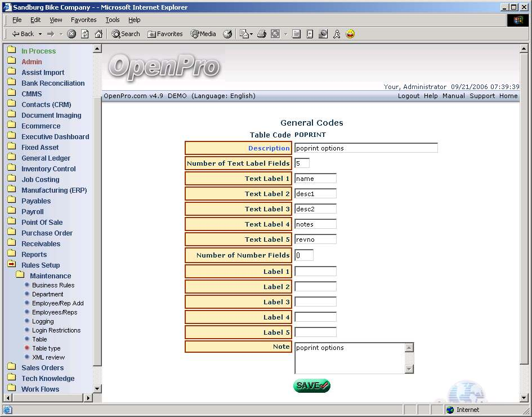Click the Stop loading toolbar icon
Viewport: 532px width, 417px height.
71,34
